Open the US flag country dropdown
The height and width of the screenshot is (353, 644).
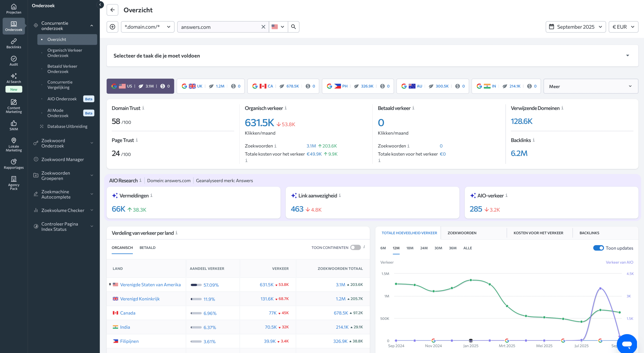click(278, 27)
